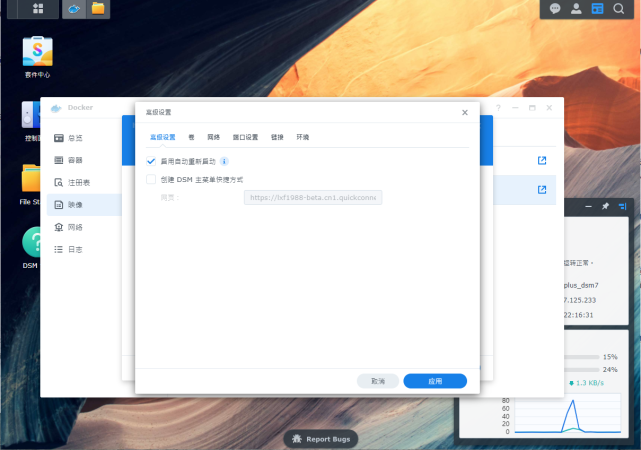Click the Docker window title text
Viewport: 641px width, 450px height.
pos(80,107)
